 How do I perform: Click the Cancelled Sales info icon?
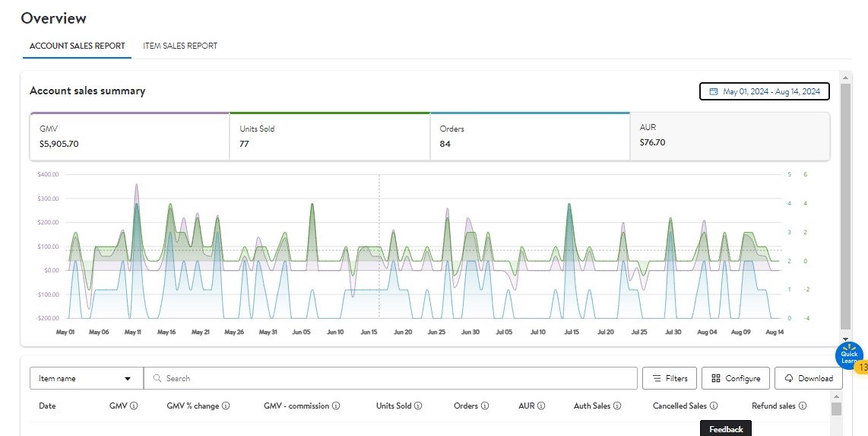click(x=714, y=406)
